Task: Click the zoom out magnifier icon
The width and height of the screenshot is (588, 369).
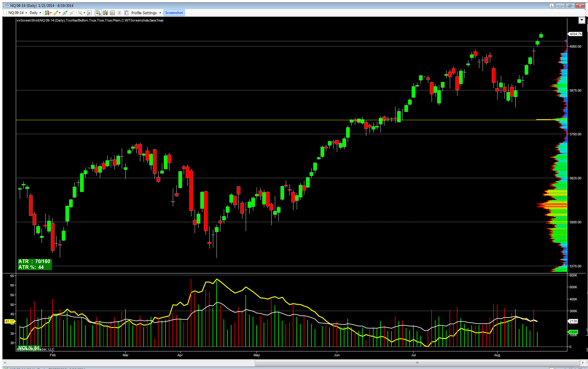Action: coord(72,13)
